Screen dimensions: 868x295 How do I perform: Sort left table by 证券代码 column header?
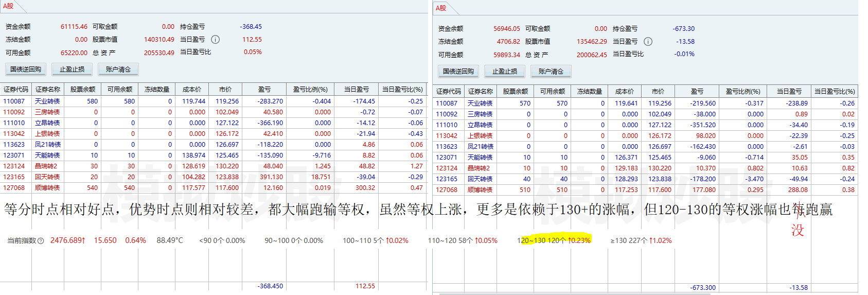(16, 90)
